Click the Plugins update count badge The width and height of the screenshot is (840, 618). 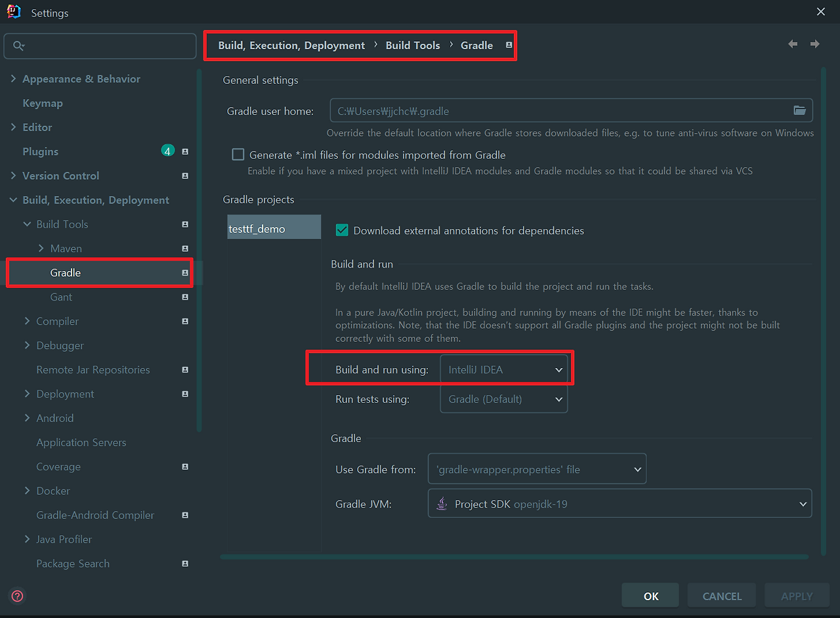pos(167,150)
